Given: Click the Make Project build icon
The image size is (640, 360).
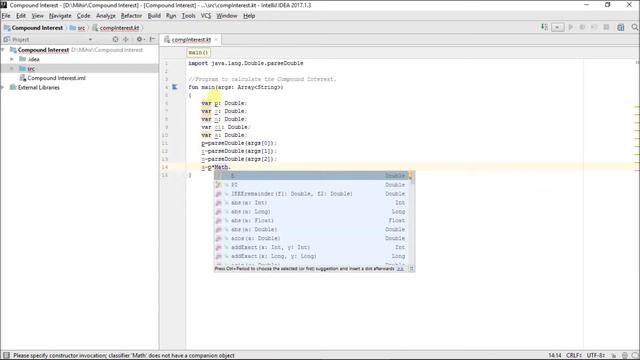Looking at the screenshot, I should pos(544,27).
